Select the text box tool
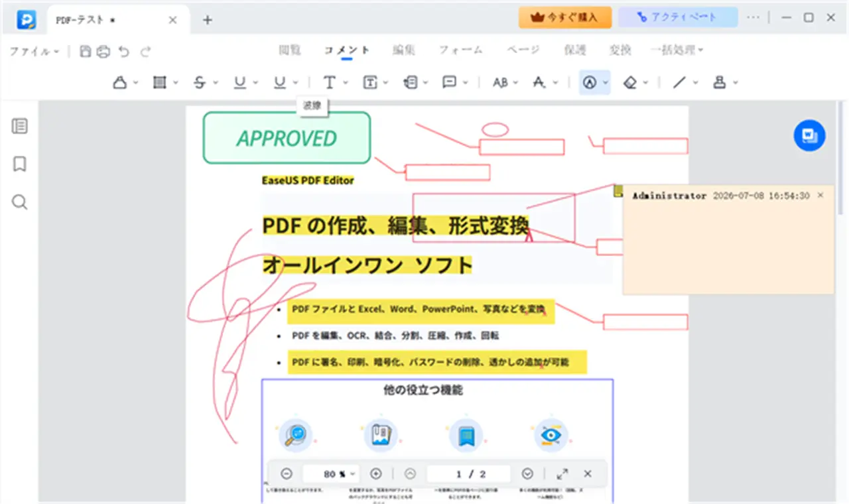Viewport: 849px width, 504px height. (369, 82)
